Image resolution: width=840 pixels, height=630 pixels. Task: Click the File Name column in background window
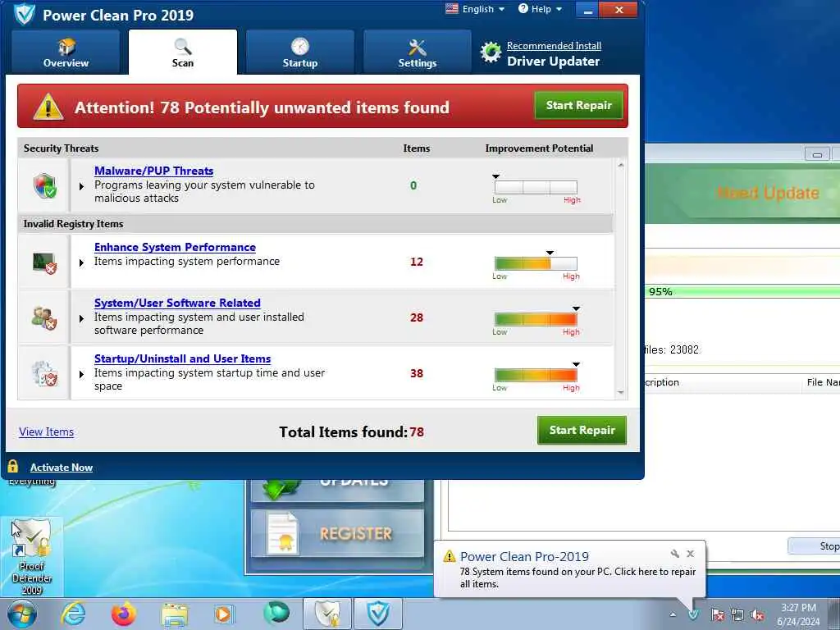(822, 382)
